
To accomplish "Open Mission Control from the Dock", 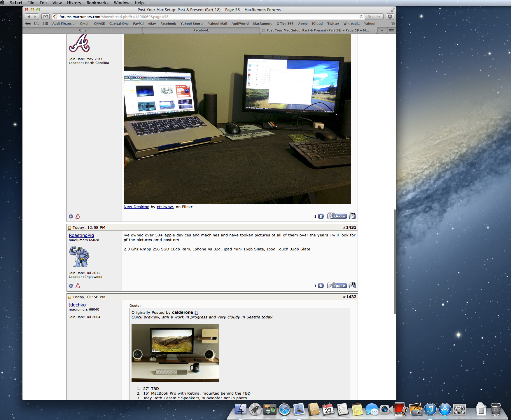I will pyautogui.click(x=270, y=409).
